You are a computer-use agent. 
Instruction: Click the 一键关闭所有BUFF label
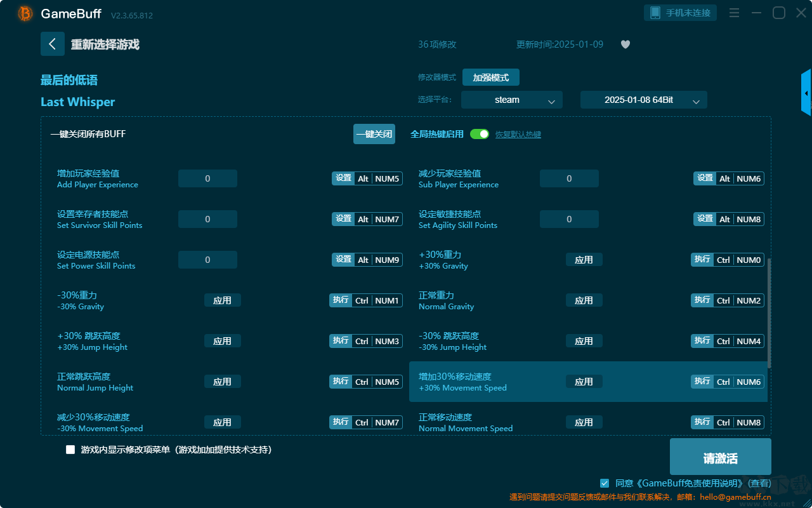coord(88,134)
